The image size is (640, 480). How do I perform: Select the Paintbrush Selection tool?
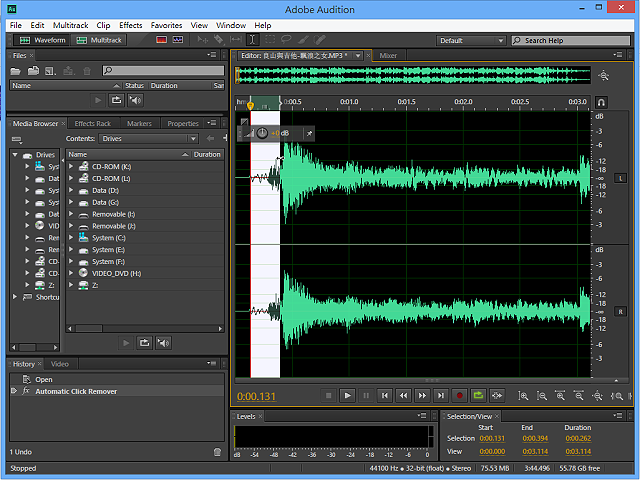pos(303,40)
